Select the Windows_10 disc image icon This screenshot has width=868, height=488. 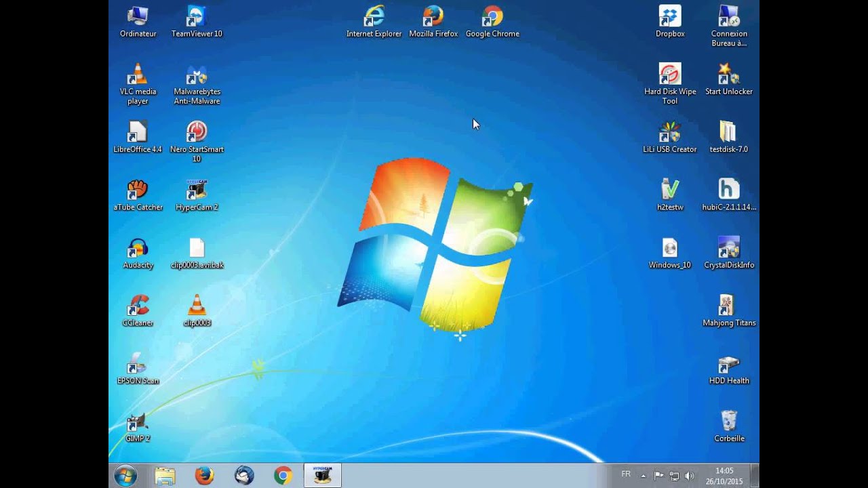click(x=670, y=253)
